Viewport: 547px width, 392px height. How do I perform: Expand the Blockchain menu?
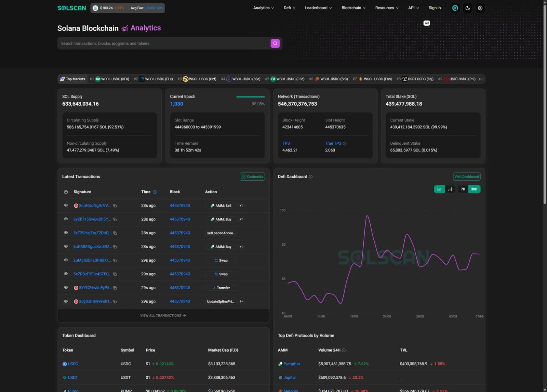pos(353,8)
